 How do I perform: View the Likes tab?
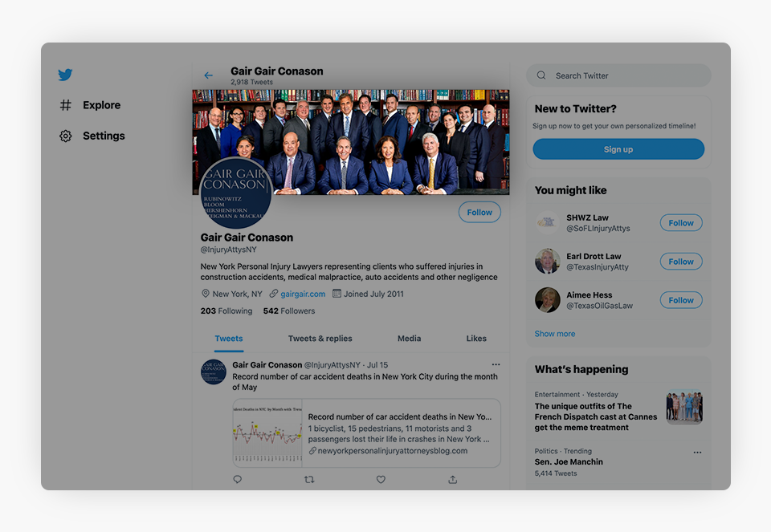click(476, 339)
